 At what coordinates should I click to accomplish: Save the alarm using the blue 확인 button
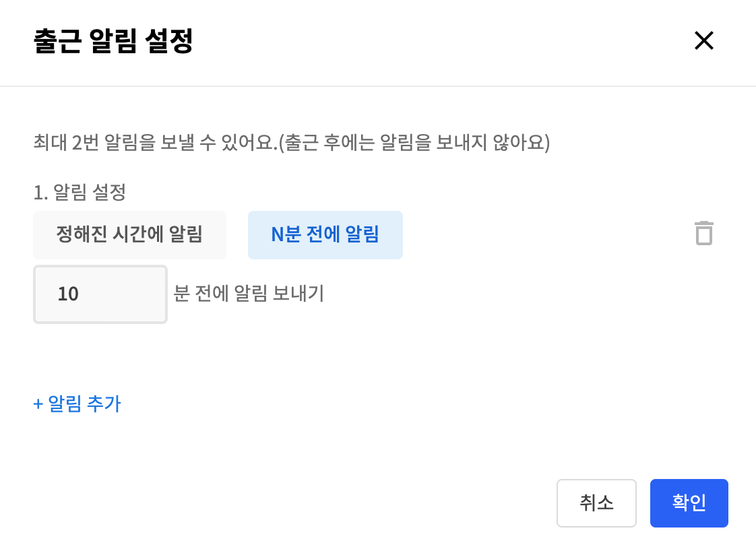coord(689,503)
